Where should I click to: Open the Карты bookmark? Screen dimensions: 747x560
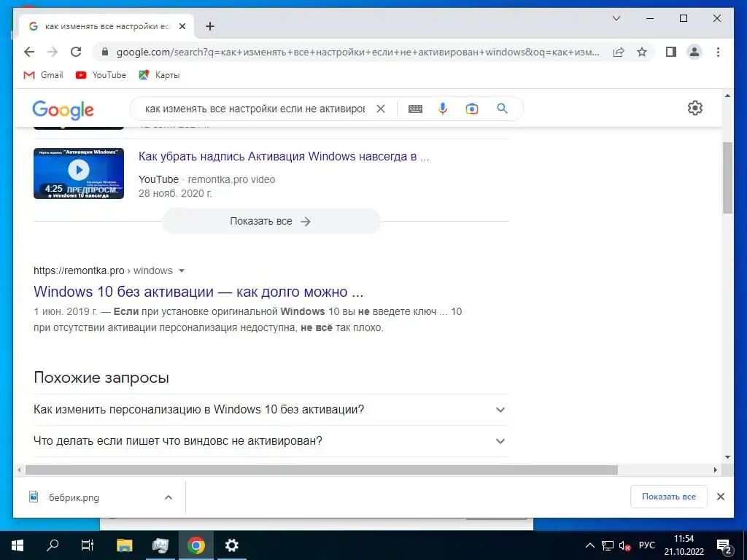point(159,75)
